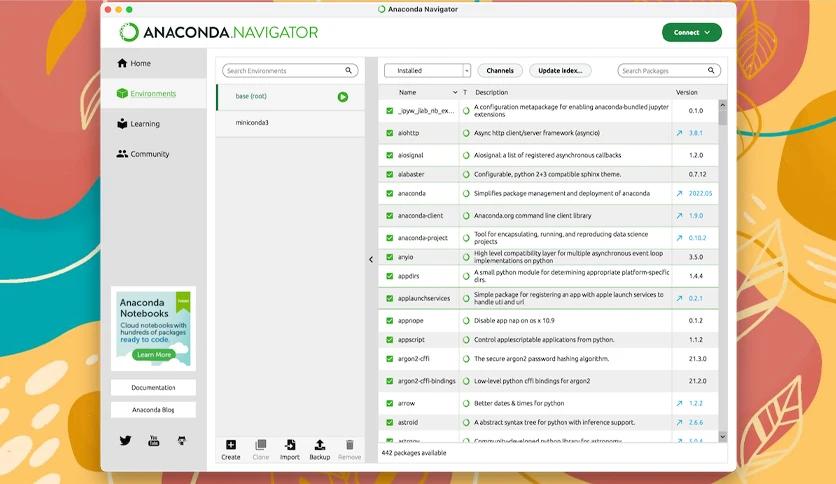Expand the Connect dropdown button
Screen dimensions: 836x484
692,33
